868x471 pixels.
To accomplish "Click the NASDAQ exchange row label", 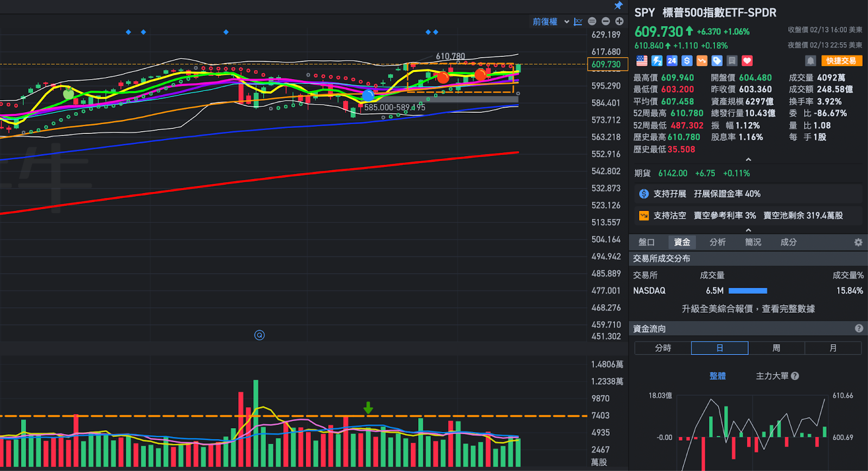I will 649,291.
